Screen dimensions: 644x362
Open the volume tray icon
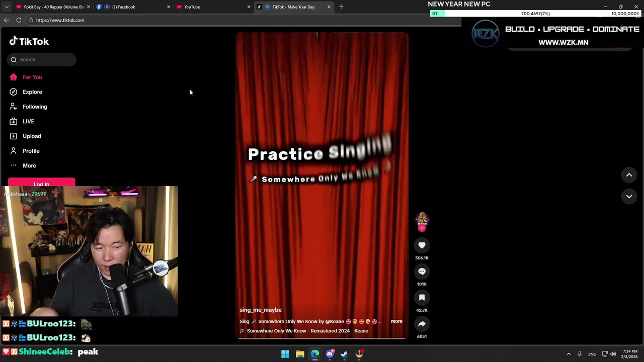(613, 354)
